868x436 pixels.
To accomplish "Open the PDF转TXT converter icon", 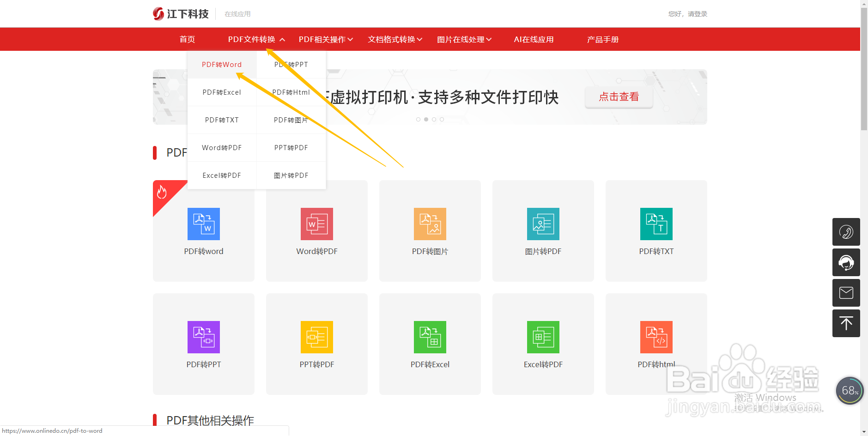I will click(656, 224).
